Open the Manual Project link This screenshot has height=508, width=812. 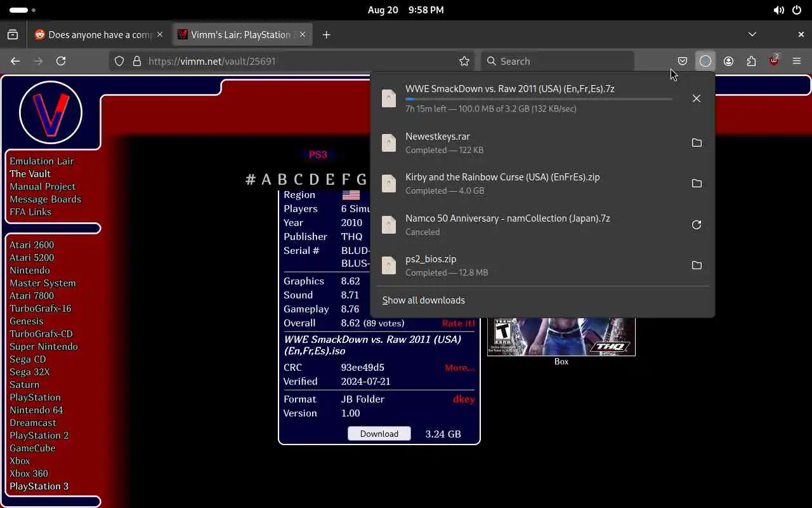pos(43,187)
